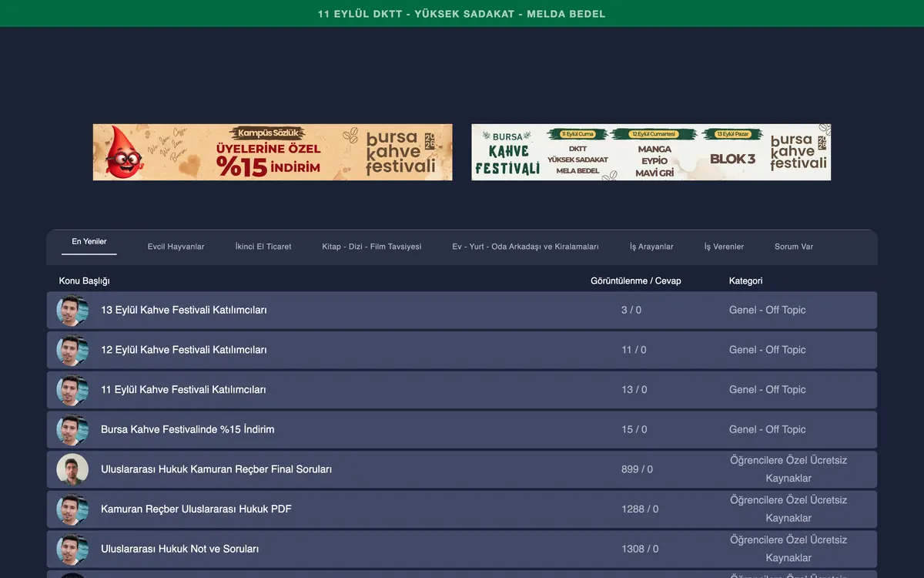Open Uluslararası Hukuk Kamuran Reçber Final Soruları
Screen dimensions: 924x578
pos(216,469)
